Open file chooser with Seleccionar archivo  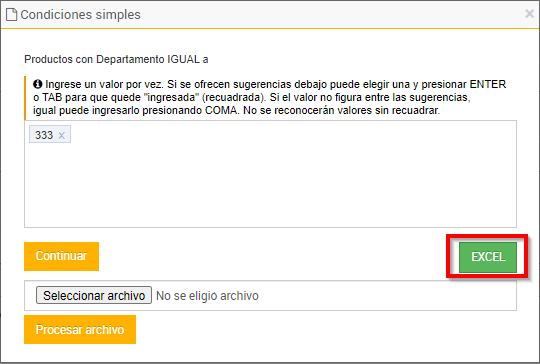tap(94, 295)
